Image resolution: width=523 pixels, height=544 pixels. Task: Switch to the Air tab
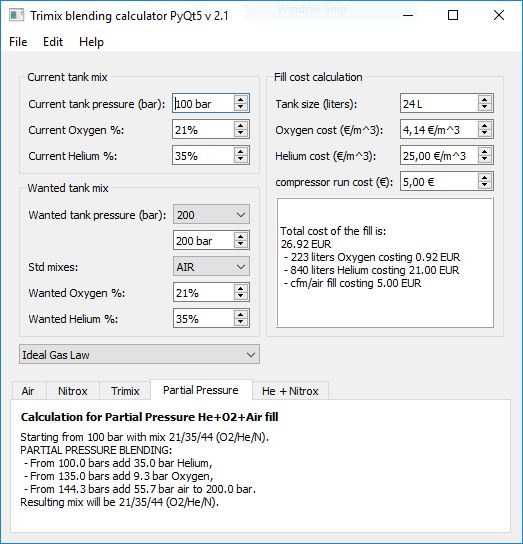(28, 391)
